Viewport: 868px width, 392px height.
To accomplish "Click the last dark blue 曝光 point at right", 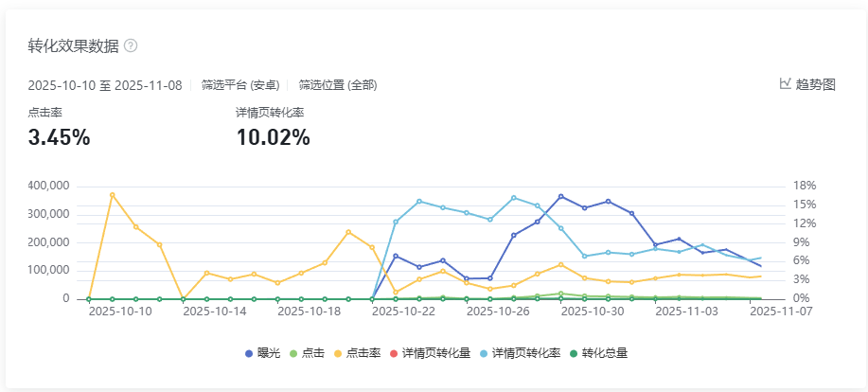I will click(x=760, y=266).
